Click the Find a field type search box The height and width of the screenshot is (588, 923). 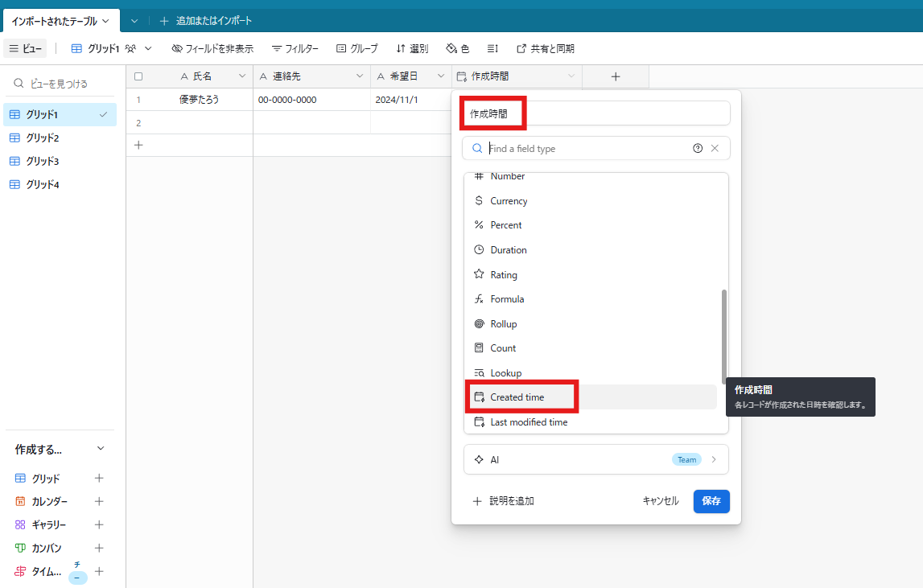587,149
